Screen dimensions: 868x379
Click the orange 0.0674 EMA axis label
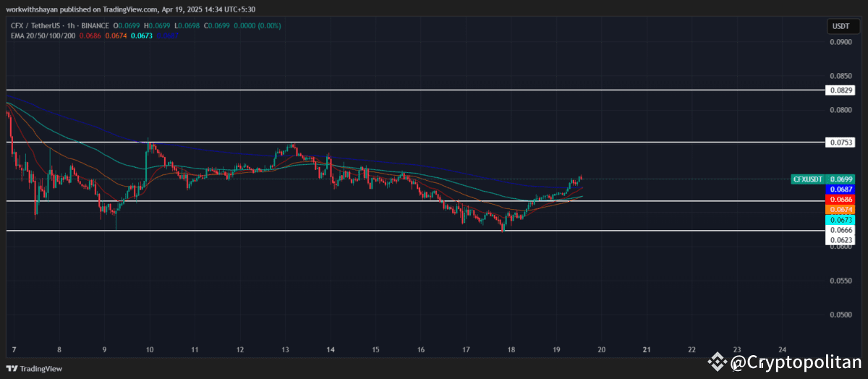pos(841,209)
